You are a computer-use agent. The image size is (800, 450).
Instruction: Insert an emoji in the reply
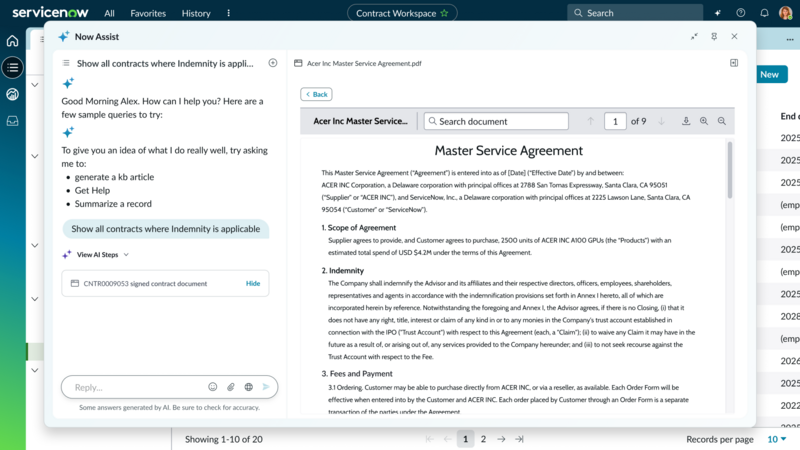pos(213,387)
